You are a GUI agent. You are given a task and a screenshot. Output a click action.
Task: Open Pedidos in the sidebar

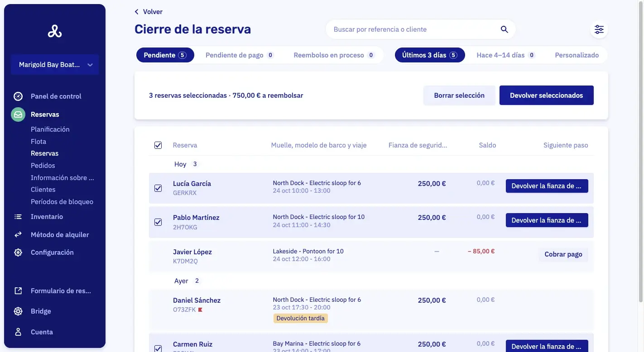[x=43, y=166]
